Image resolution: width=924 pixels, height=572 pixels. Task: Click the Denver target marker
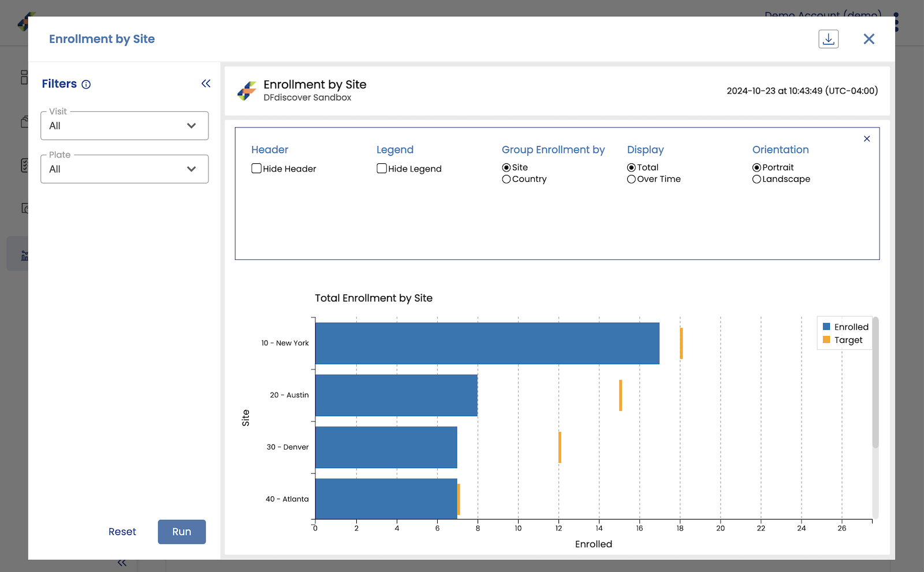click(x=560, y=447)
